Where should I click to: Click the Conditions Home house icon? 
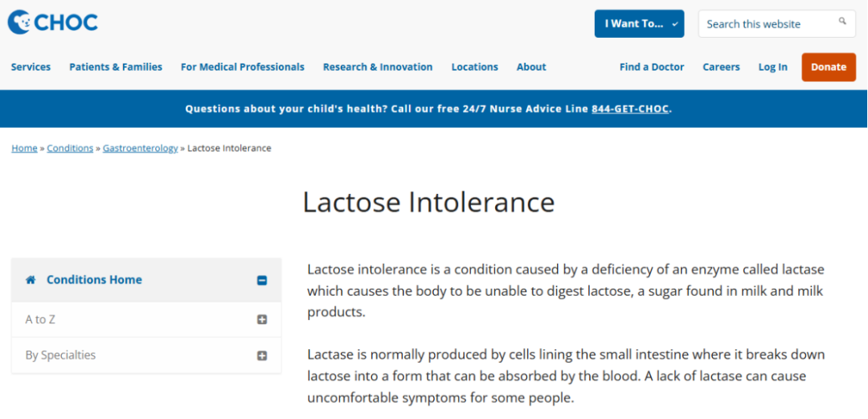coord(31,280)
